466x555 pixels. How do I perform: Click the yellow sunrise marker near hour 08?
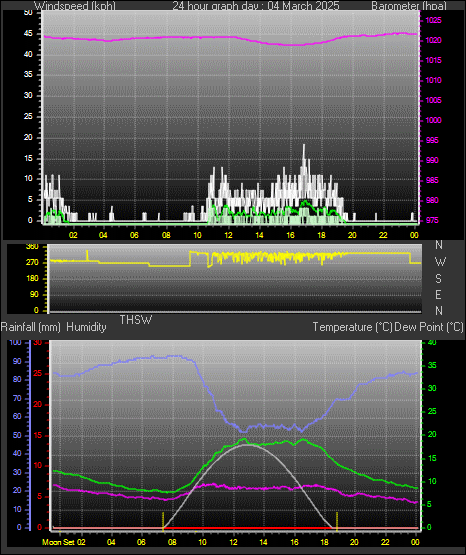pos(163,521)
